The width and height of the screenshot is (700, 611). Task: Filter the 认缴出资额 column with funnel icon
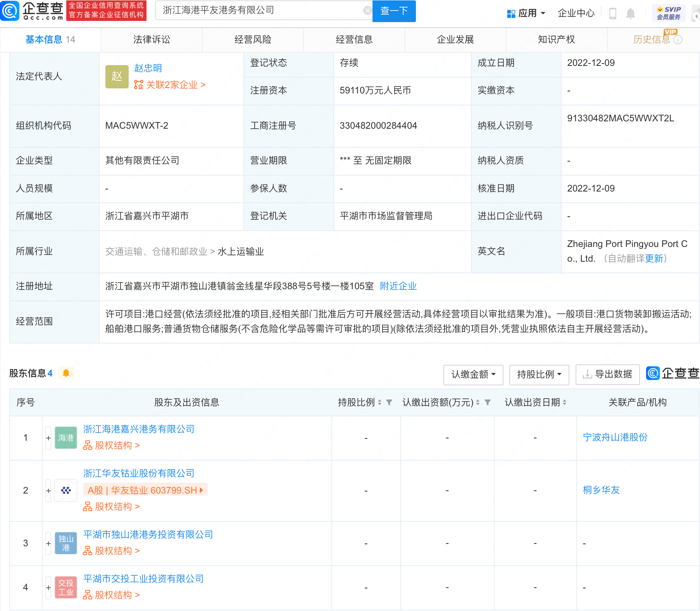pos(488,402)
